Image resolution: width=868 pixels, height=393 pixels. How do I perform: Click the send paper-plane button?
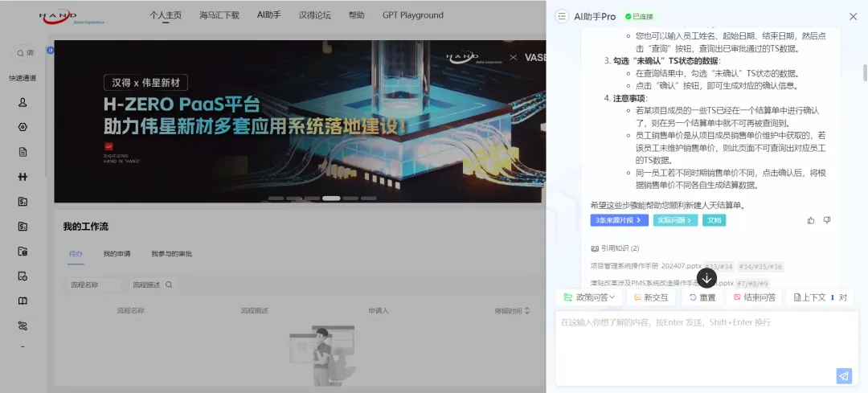click(x=844, y=376)
